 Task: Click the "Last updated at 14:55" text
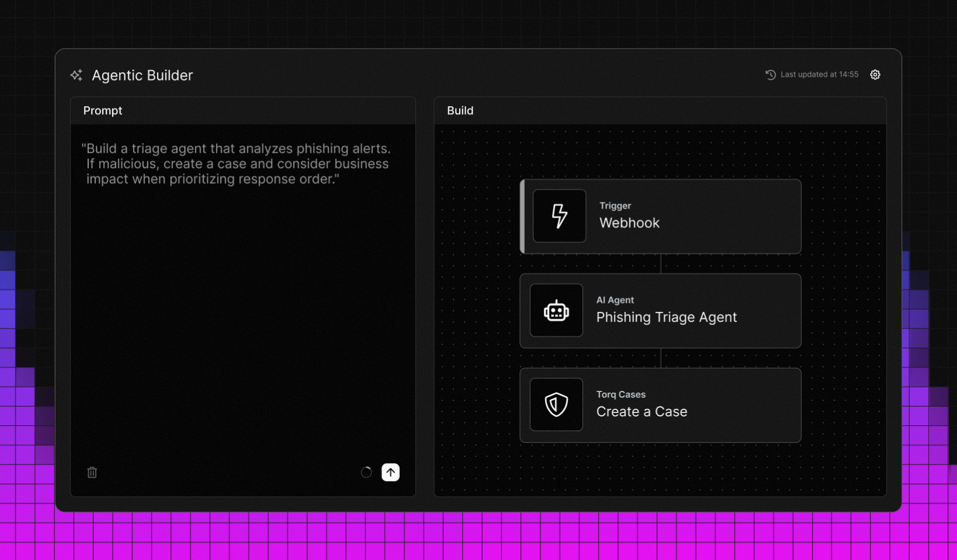(819, 75)
